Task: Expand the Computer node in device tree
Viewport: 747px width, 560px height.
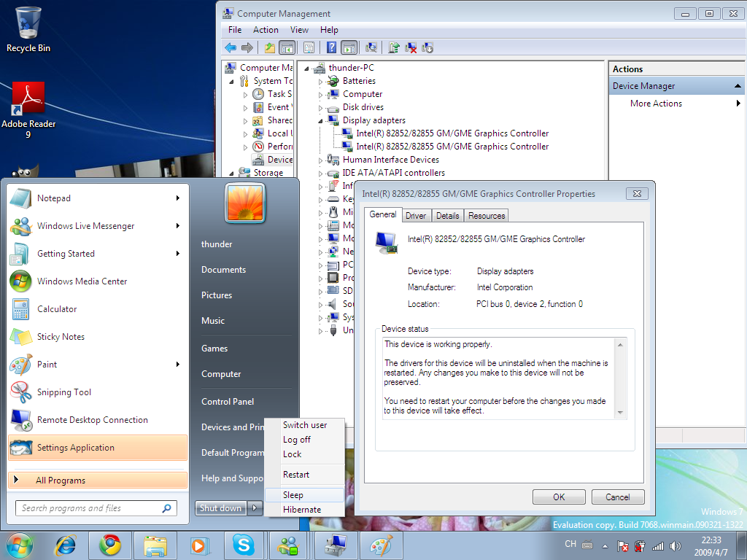Action: click(x=321, y=95)
